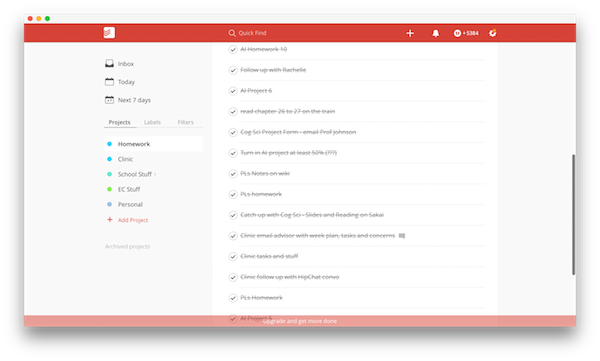Switch to the Labels tab
The width and height of the screenshot is (600, 361).
point(152,122)
